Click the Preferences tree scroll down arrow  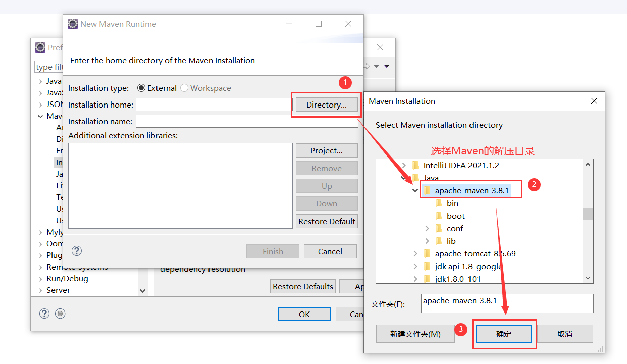[x=142, y=291]
